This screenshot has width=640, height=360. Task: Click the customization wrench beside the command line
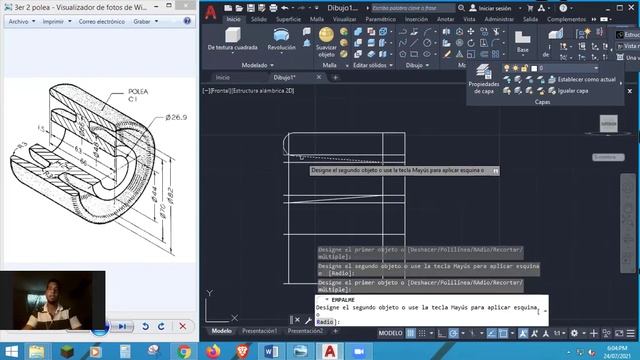(308, 320)
